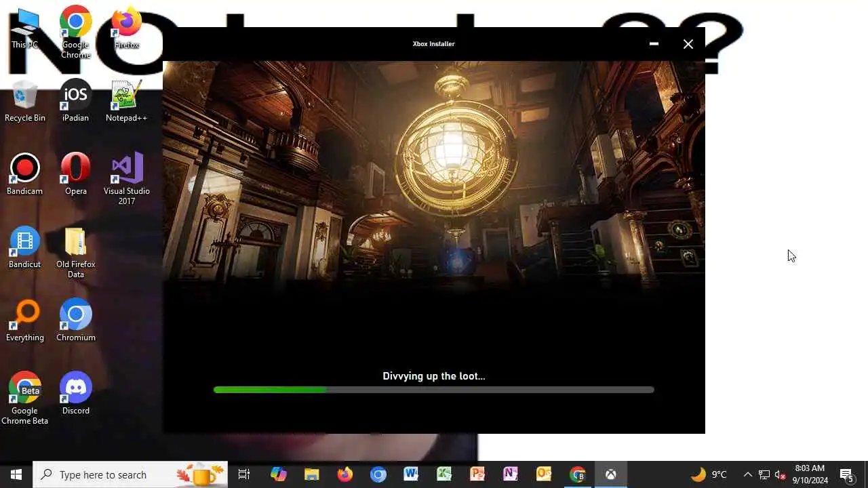The height and width of the screenshot is (488, 868).
Task: Open Firefox desktop shortcut
Action: pos(126,29)
